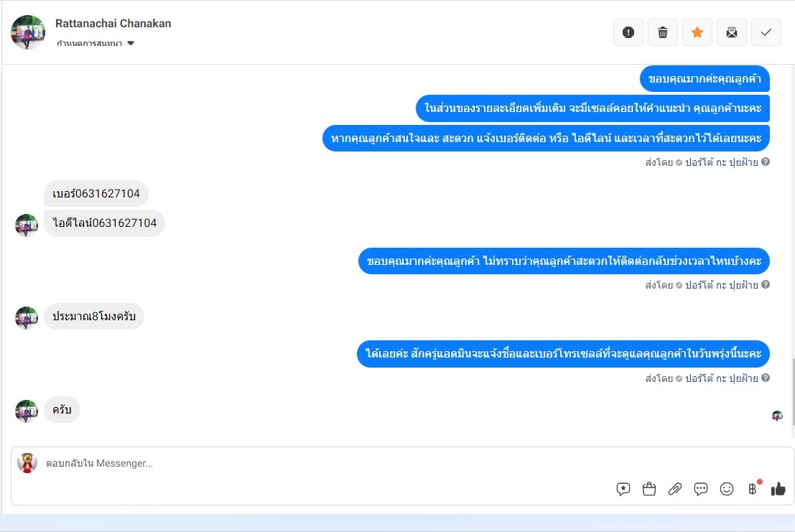Click the conversation vertical scrollbar thumb
This screenshot has height=532, width=795.
point(792,392)
